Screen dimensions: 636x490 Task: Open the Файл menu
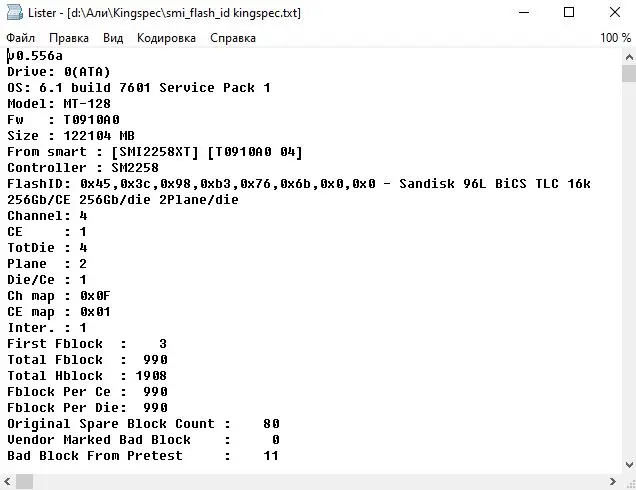point(20,38)
